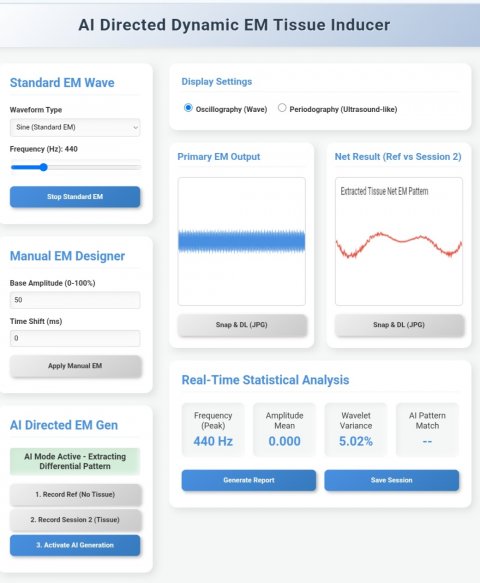Screen dimensions: 480x583
Task: Click Record Session 2 (Tissue) button
Action: click(x=75, y=520)
